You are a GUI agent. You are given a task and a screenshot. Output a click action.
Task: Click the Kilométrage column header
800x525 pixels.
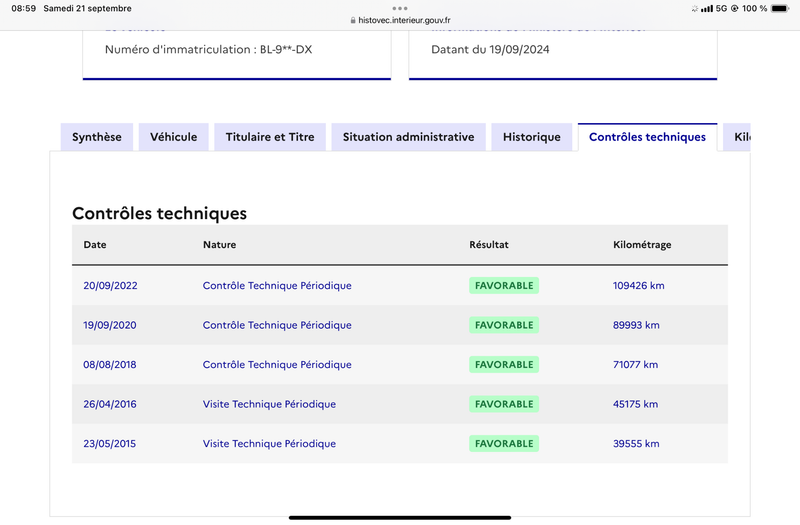coord(642,245)
